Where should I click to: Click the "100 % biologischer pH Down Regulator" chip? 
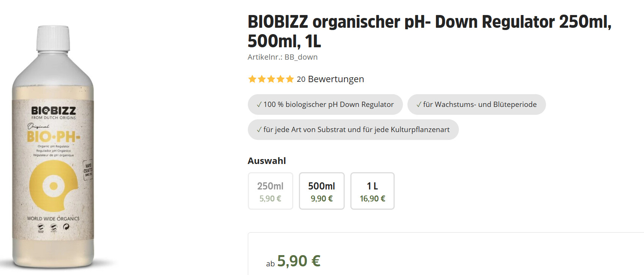tap(325, 105)
